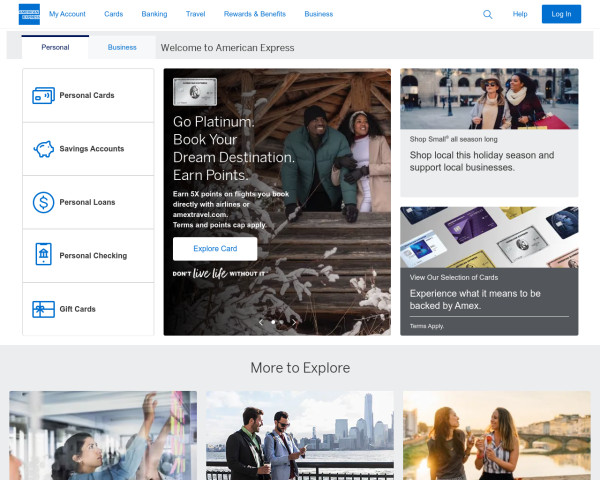The height and width of the screenshot is (480, 600).
Task: Advance to next carousel slide arrow
Action: pyautogui.click(x=294, y=322)
